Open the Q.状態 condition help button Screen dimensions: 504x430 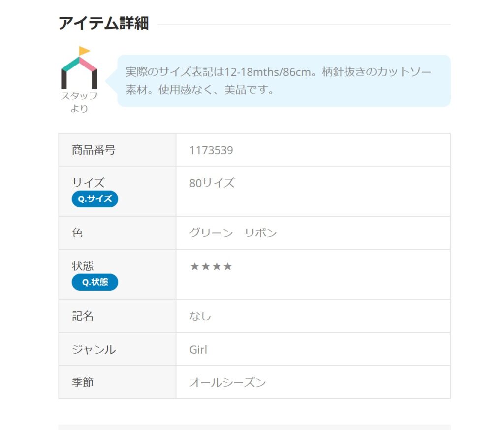[95, 282]
